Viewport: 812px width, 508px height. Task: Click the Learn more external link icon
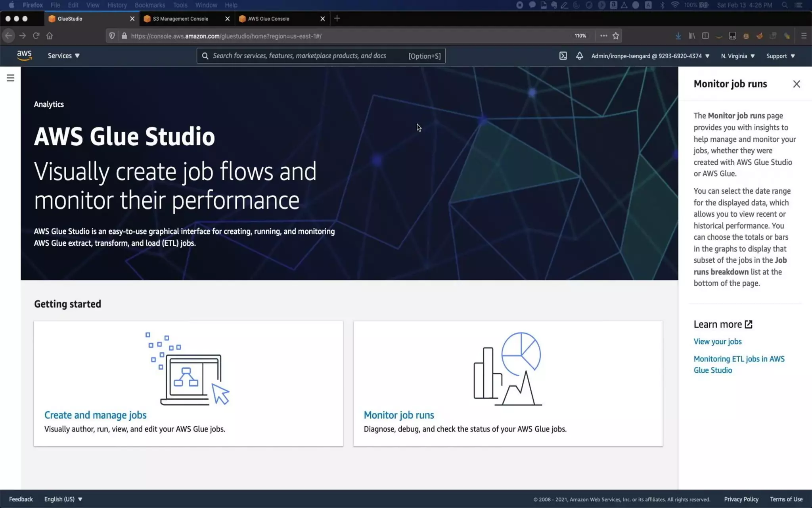[748, 324]
